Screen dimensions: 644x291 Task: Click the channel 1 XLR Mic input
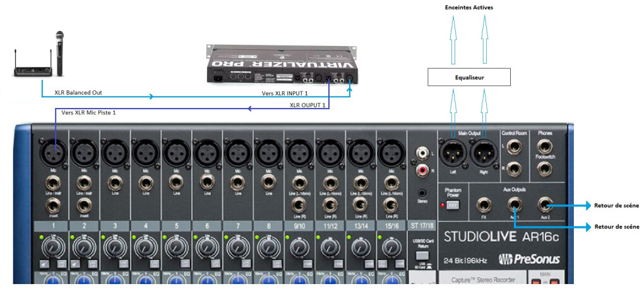tap(53, 153)
